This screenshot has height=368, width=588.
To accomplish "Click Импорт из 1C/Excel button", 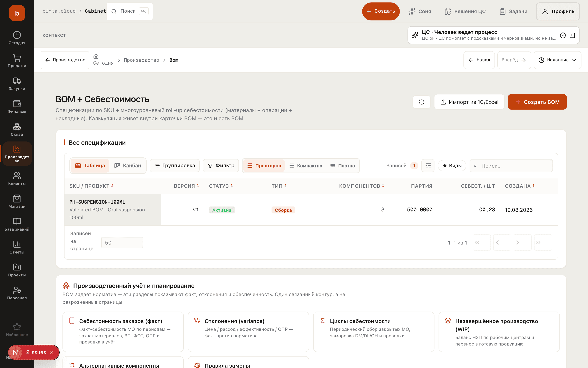I will (469, 102).
